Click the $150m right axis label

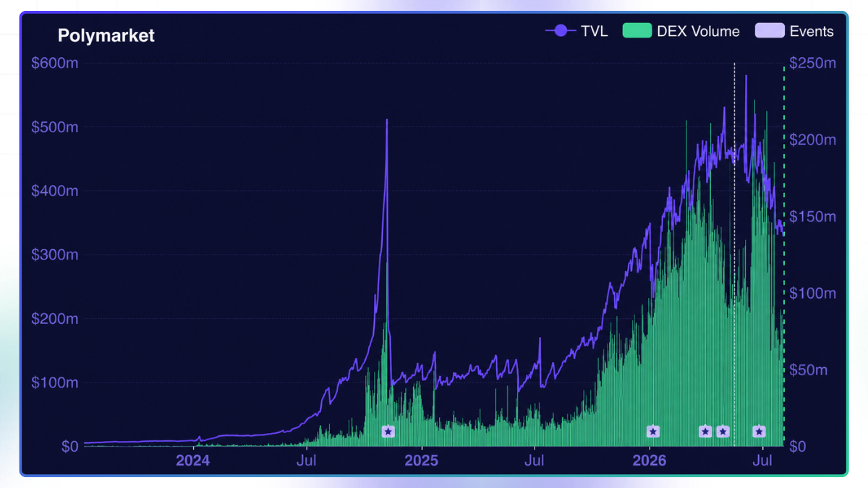812,216
